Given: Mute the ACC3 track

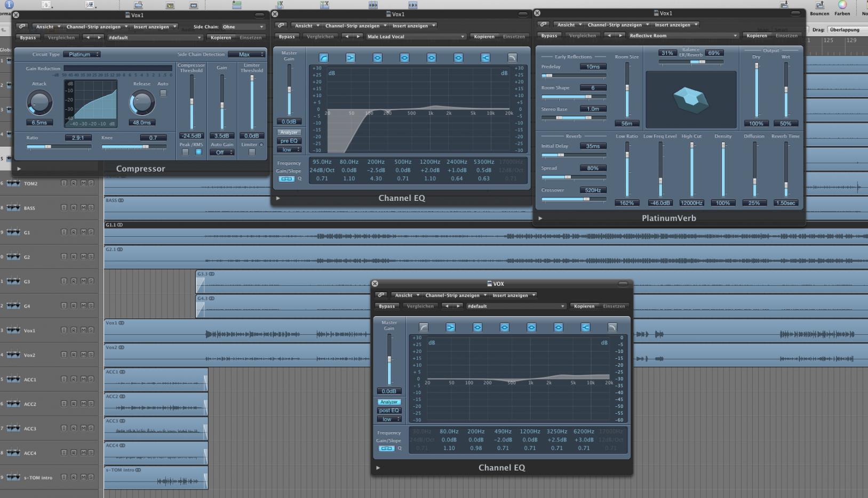Looking at the screenshot, I should pyautogui.click(x=83, y=428).
